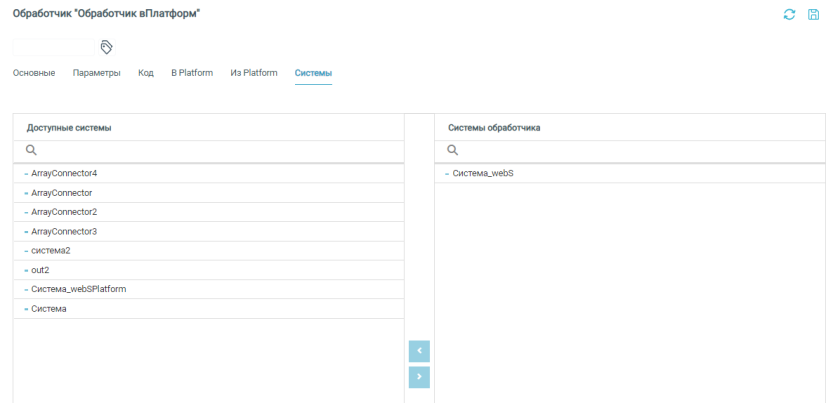Viewport: 833px width, 403px height.
Task: Click the tag icon beside the input
Action: click(x=106, y=47)
